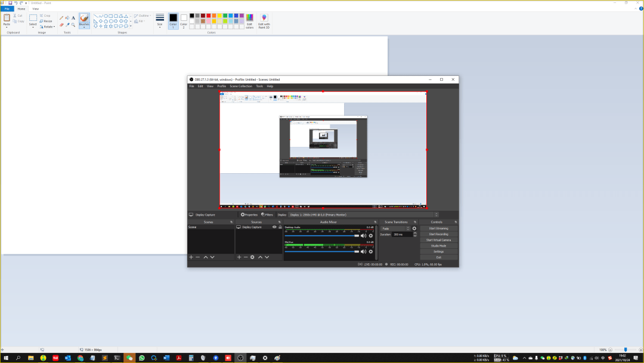
Task: Open Properties for Display Capture source
Action: pos(249,215)
